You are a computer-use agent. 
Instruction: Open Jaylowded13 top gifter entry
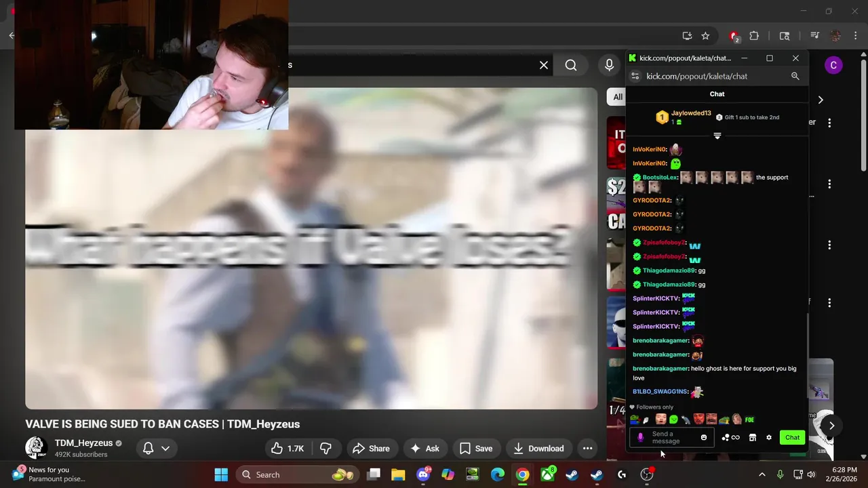684,117
